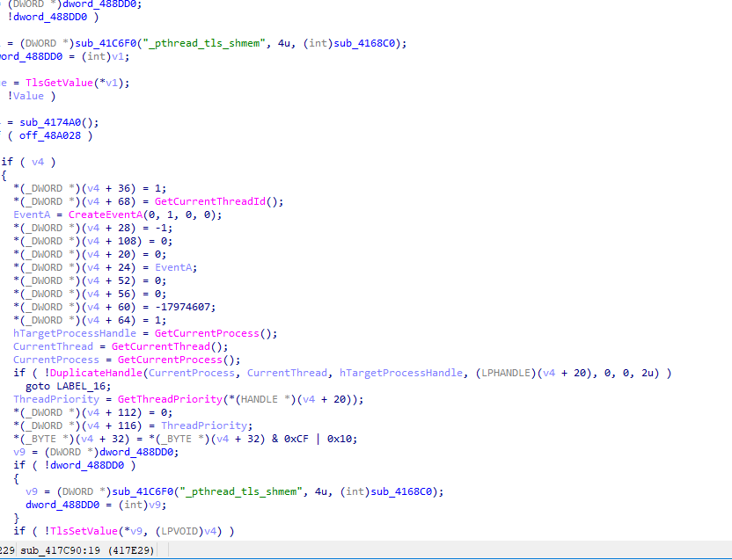
Task: Select ThreadPriority in the v4 + 116 assignment
Action: [x=194, y=425]
